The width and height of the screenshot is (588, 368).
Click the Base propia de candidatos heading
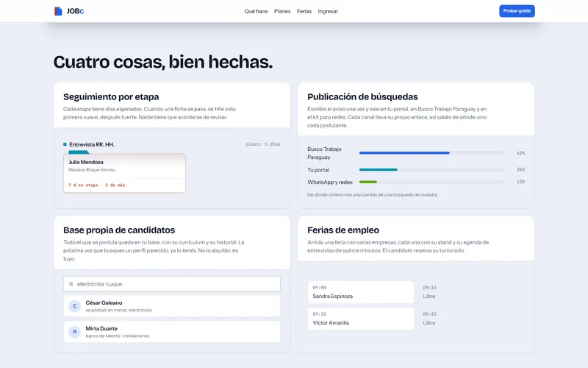point(119,230)
